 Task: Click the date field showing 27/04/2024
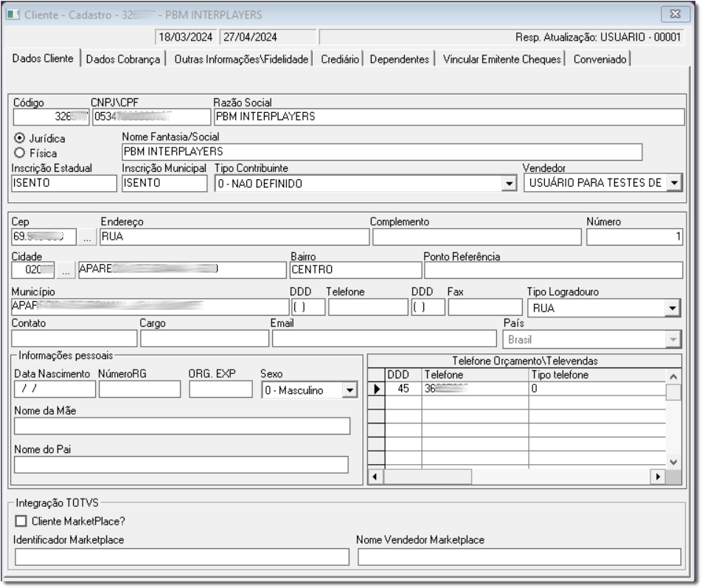tap(268, 37)
